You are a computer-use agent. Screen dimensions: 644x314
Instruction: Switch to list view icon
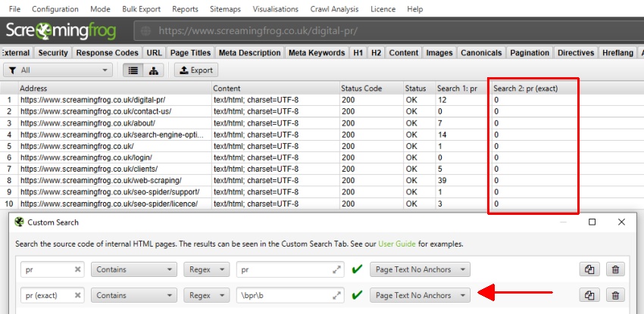click(x=133, y=70)
